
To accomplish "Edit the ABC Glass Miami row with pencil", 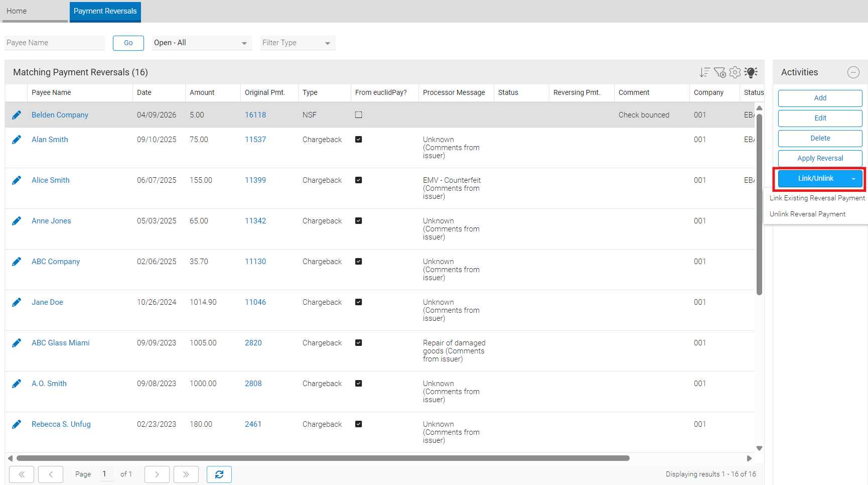I will click(x=17, y=343).
